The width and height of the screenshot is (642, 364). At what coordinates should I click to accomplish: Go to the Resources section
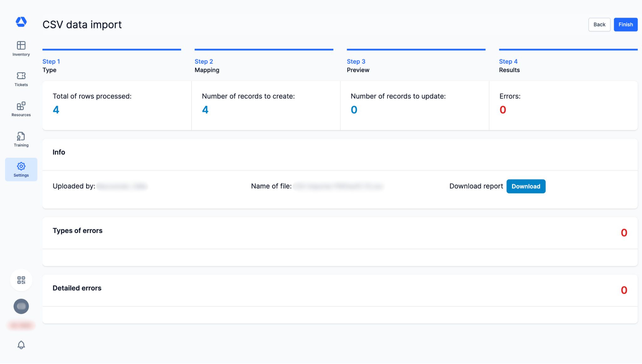[x=21, y=109]
